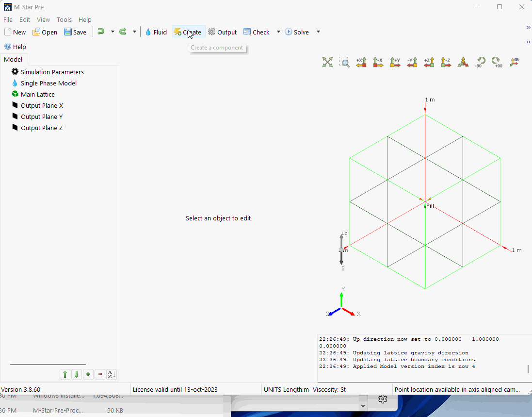Start the Solve action
The image size is (532, 417).
pyautogui.click(x=297, y=32)
